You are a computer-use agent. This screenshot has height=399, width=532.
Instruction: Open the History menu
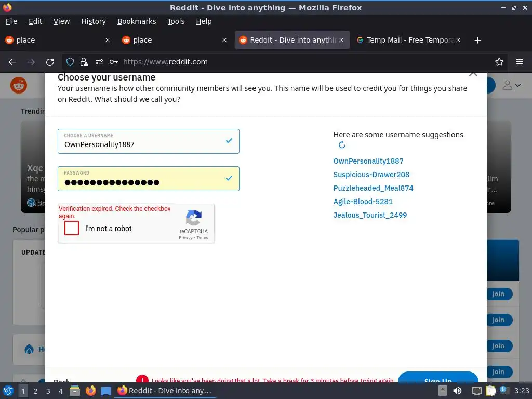[x=94, y=21]
